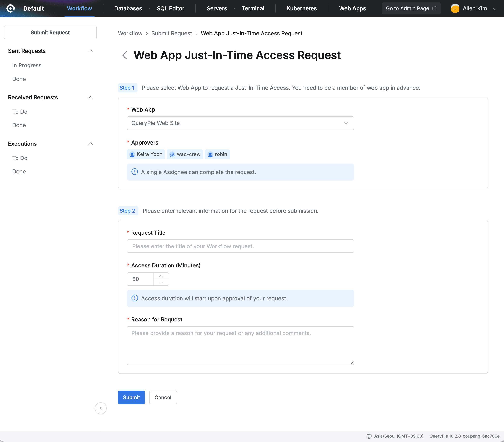The height and width of the screenshot is (442, 504).
Task: Collapse the Sent Requests section
Action: [90, 51]
